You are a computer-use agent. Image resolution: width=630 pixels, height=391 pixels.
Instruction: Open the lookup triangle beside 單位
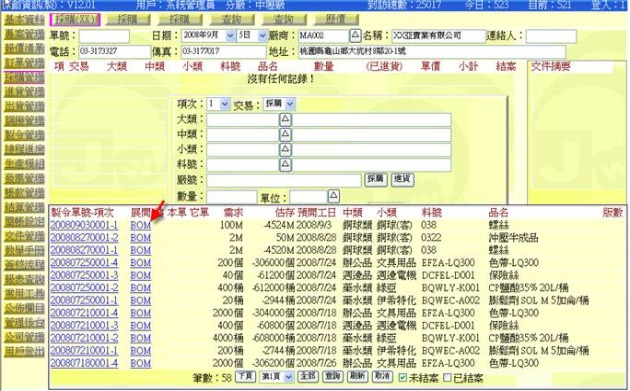(x=333, y=196)
